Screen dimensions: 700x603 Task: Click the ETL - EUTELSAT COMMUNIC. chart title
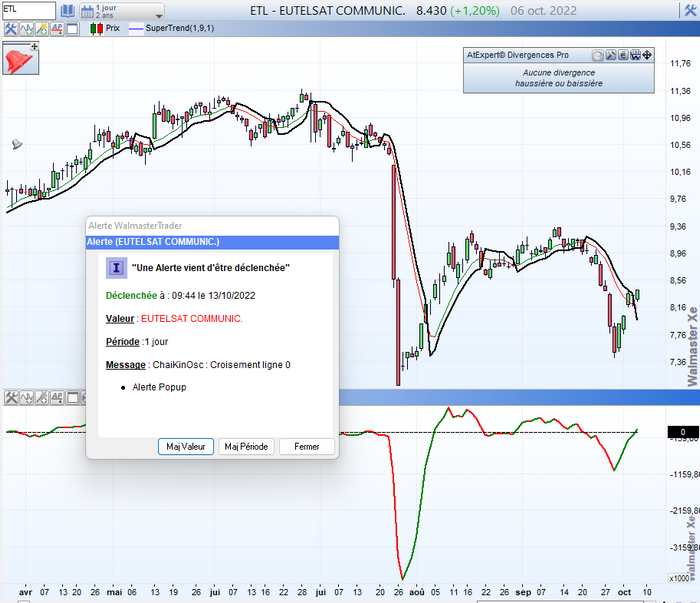[328, 10]
